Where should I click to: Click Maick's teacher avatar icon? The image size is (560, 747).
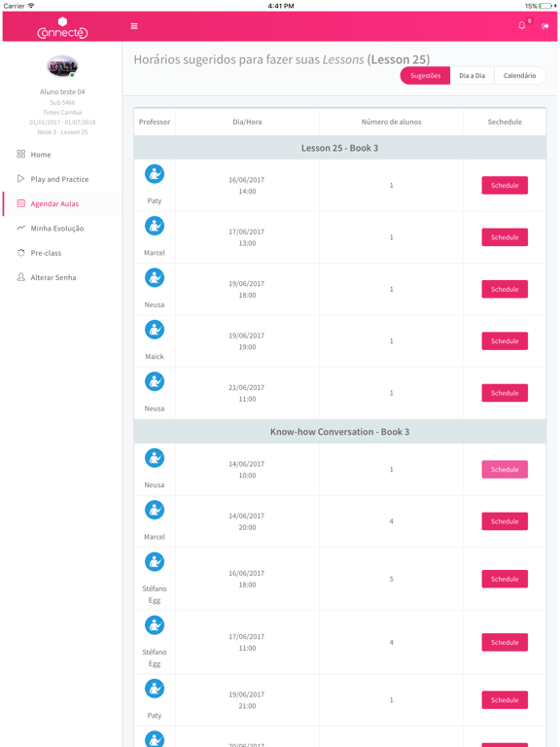click(x=155, y=330)
